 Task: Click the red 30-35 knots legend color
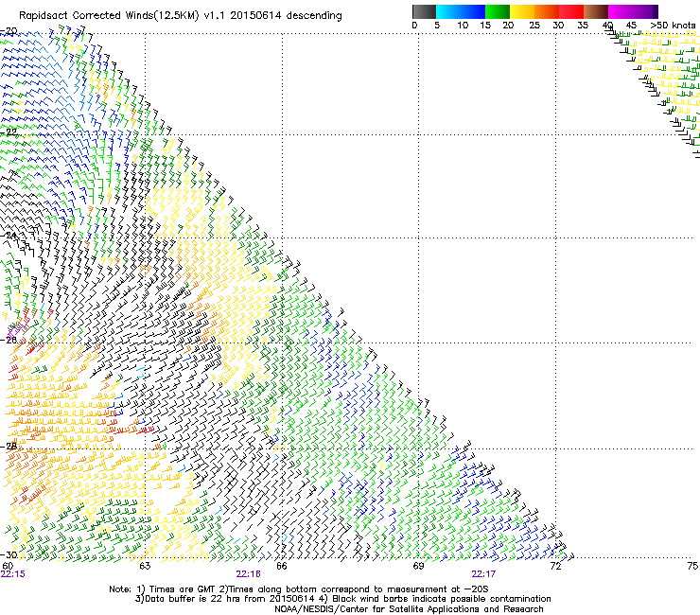pyautogui.click(x=571, y=11)
